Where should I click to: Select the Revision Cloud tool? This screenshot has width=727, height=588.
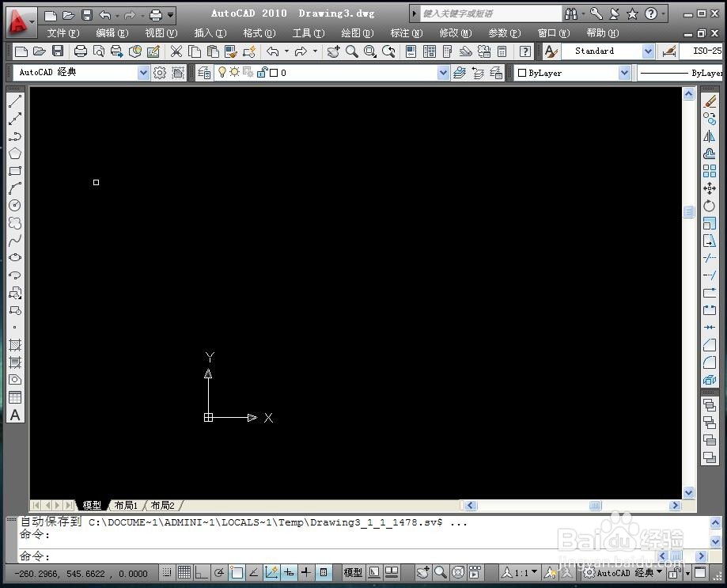coord(15,223)
